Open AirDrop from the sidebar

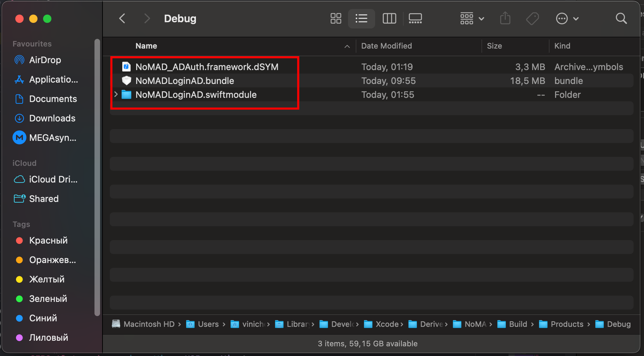point(45,60)
